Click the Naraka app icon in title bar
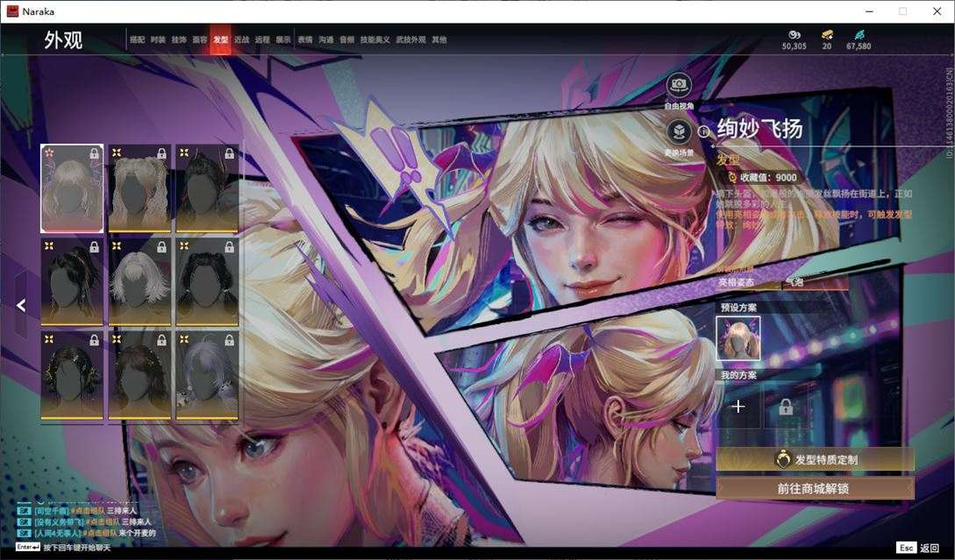This screenshot has height=560, width=955. pyautogui.click(x=11, y=11)
